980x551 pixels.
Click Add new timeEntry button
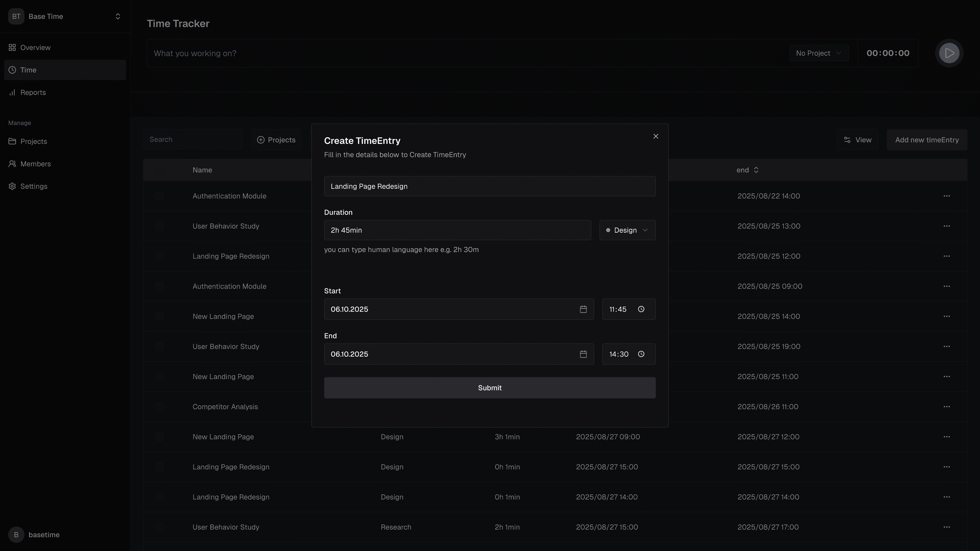(927, 140)
